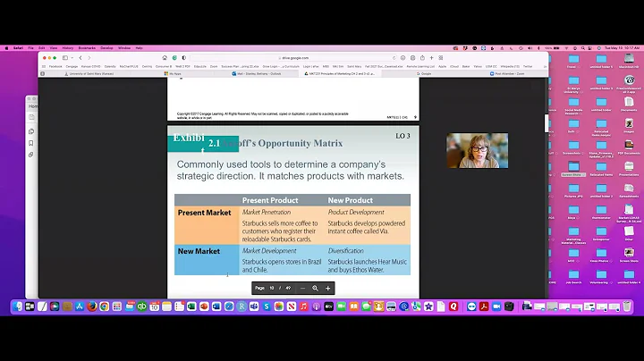Click magnifier zoom reset in PDF toolbar

coord(315,289)
